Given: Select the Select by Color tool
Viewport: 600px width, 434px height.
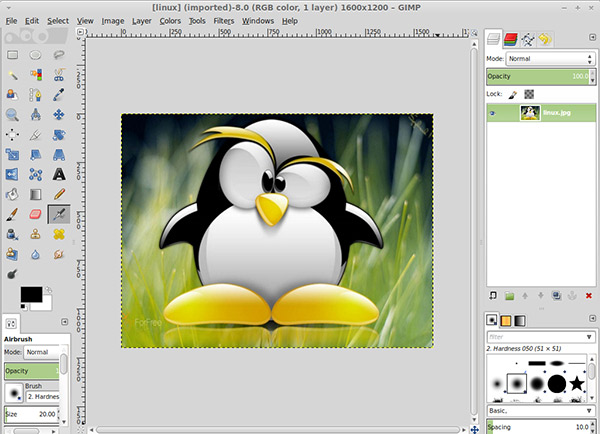Looking at the screenshot, I should [36, 75].
